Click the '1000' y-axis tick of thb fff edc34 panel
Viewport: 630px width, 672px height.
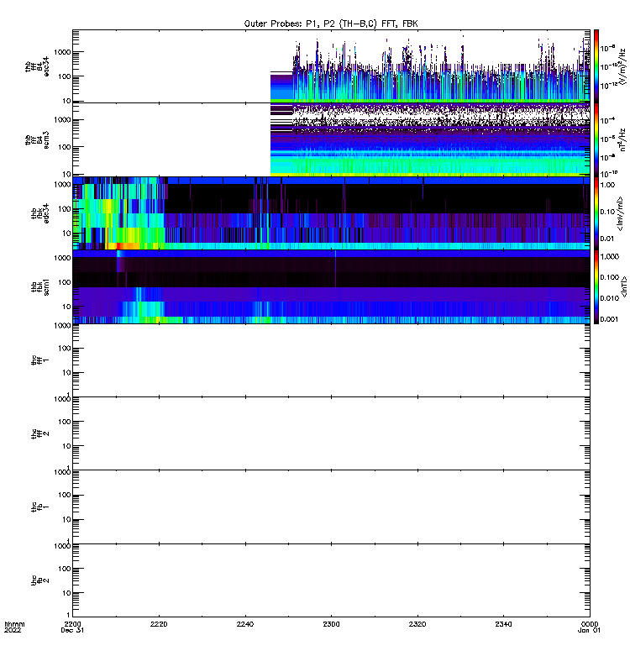(x=62, y=52)
